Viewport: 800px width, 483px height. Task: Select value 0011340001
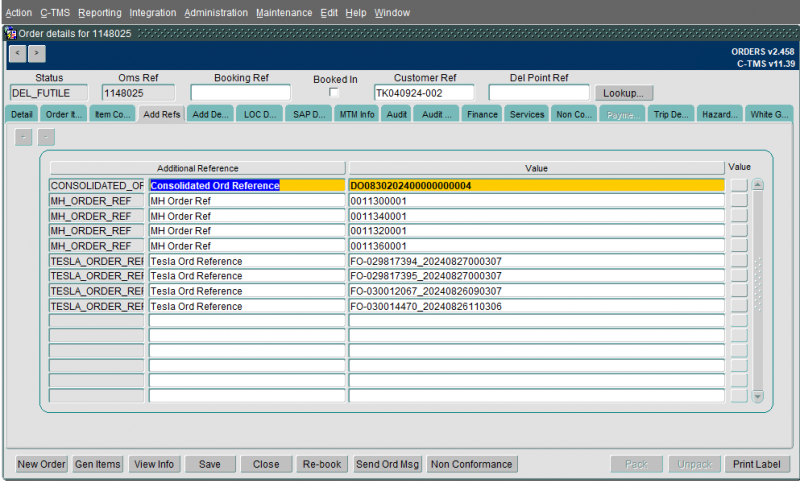536,216
